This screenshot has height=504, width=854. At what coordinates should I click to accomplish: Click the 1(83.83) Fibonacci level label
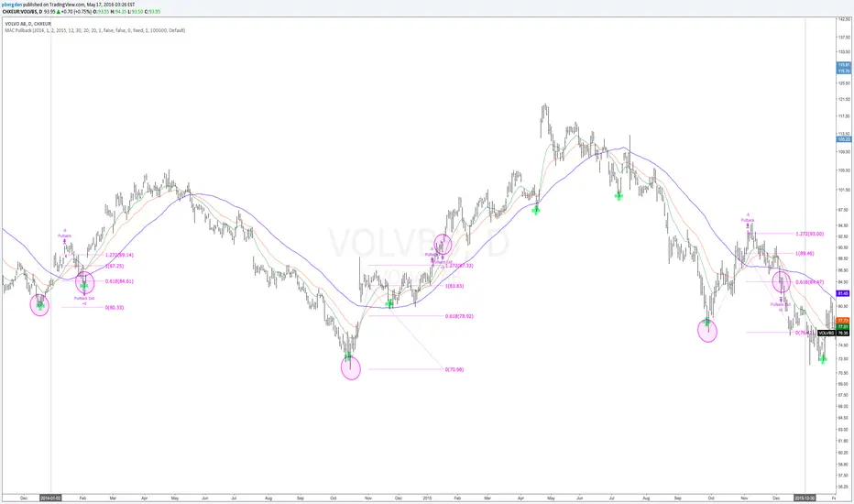(x=454, y=286)
